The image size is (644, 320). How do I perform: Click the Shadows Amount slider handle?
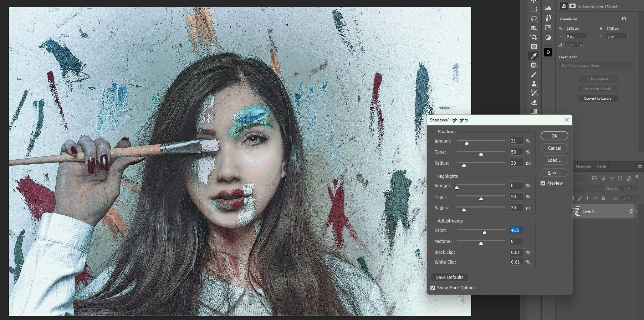click(466, 143)
